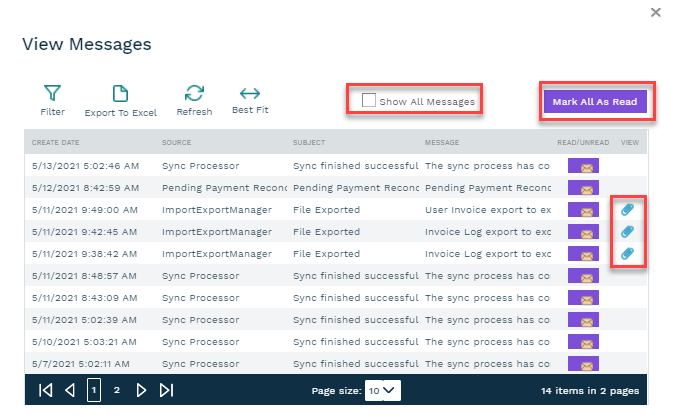Close the View Messages dialog

click(655, 12)
